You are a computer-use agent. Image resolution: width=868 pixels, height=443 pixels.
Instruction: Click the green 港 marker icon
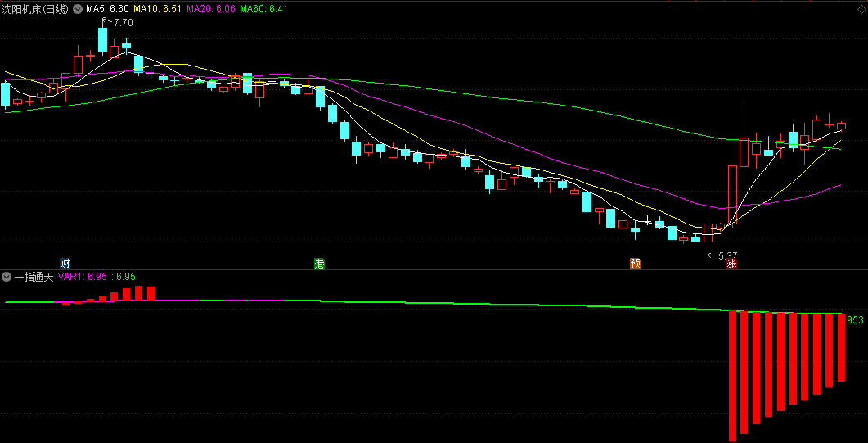(x=319, y=264)
